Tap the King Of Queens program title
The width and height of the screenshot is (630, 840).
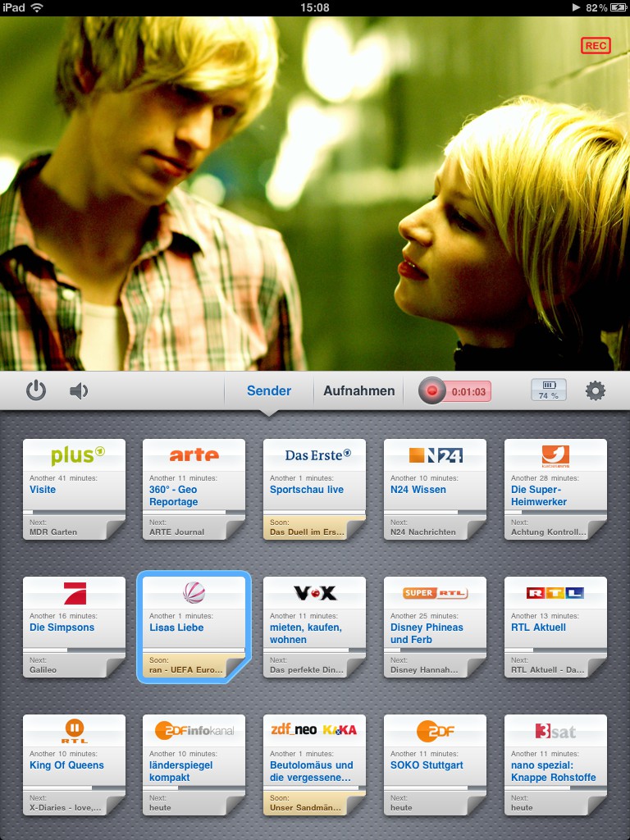coord(66,765)
